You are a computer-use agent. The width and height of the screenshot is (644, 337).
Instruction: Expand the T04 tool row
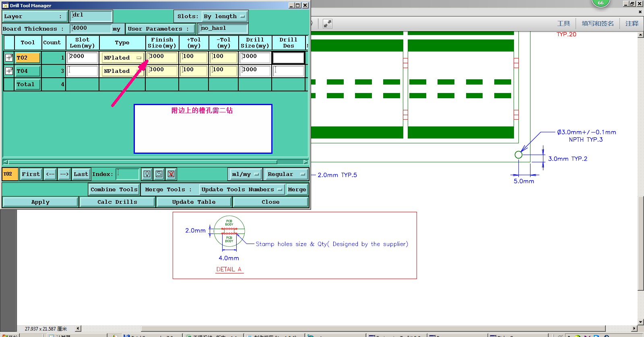tap(9, 71)
